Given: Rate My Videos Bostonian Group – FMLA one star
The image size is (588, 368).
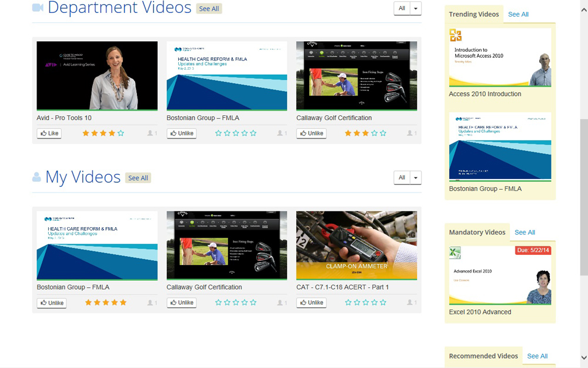Looking at the screenshot, I should click(89, 303).
